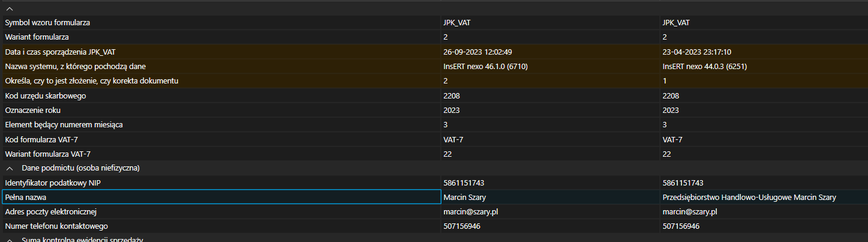Screen dimensions: 868x242
Task: Toggle the Suma kontrolna ewidencji sprzedaży chevron
Action: (10, 240)
